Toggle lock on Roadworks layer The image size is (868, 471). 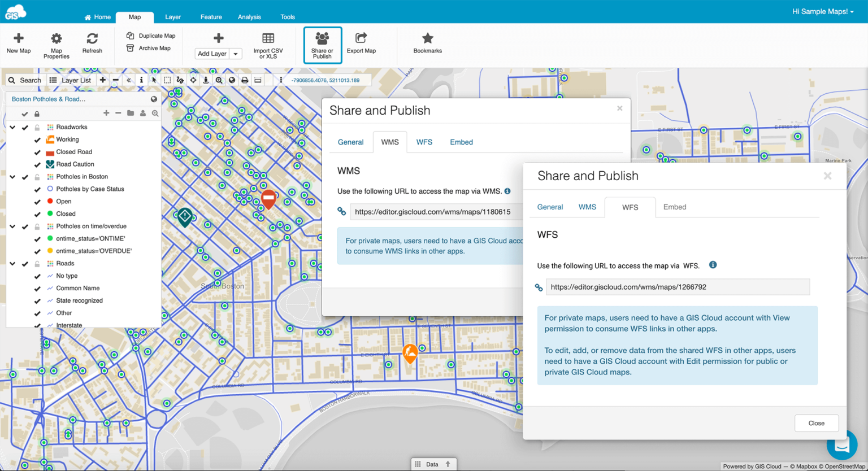click(x=37, y=128)
